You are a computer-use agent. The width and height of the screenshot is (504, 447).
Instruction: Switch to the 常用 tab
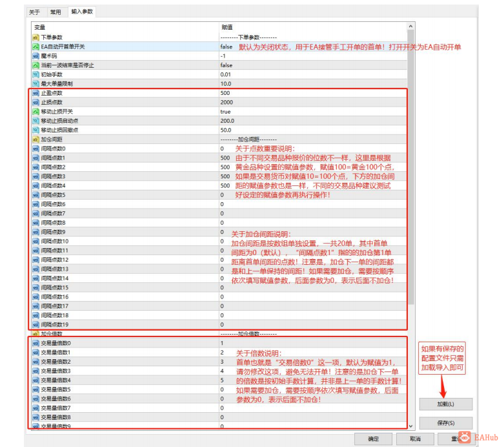55,12
